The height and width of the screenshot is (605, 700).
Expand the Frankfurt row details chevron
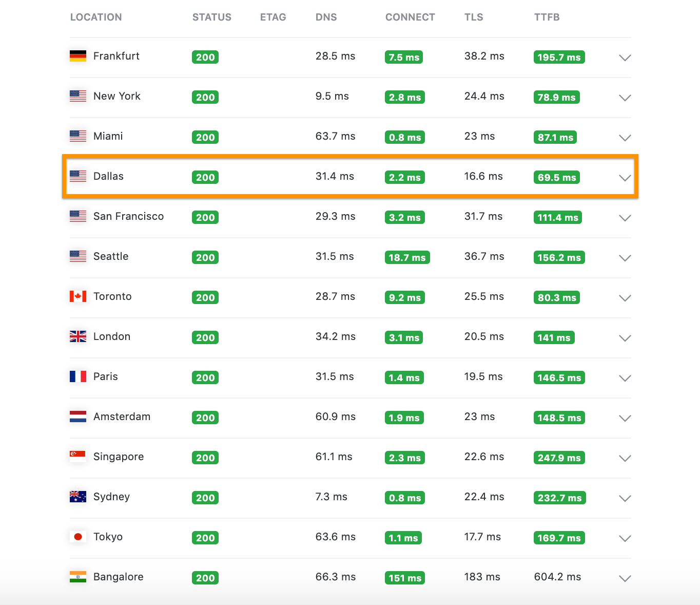click(x=625, y=58)
